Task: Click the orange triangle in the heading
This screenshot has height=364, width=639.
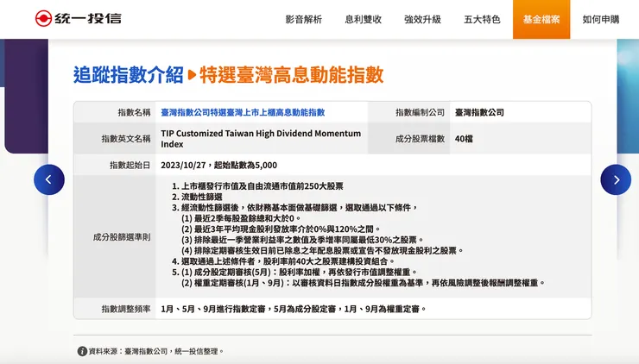Action: (x=192, y=75)
